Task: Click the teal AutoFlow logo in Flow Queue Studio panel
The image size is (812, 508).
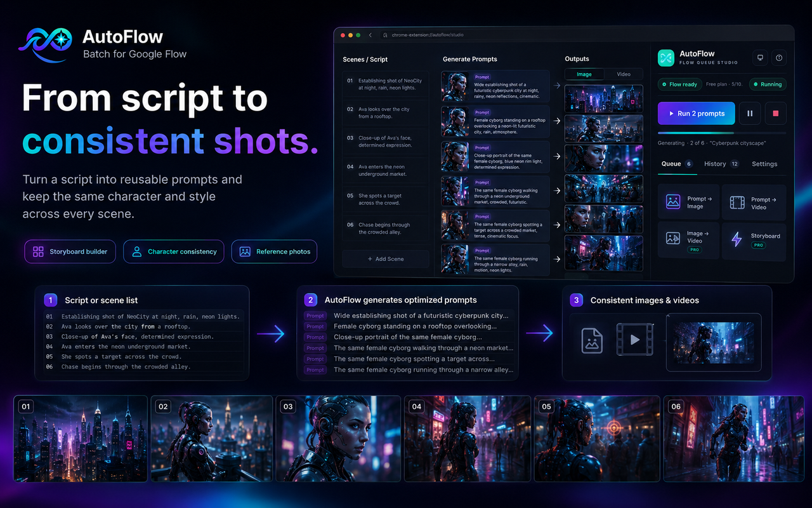Action: [x=665, y=58]
